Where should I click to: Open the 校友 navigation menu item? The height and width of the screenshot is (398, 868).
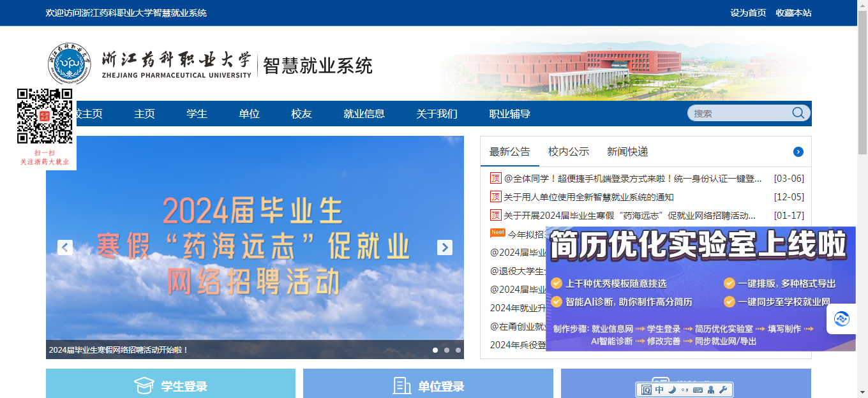point(302,114)
